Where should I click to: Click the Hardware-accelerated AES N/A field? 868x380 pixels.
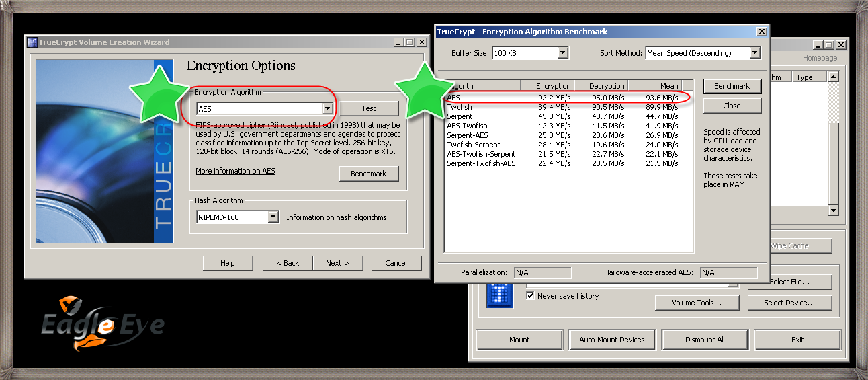point(728,272)
